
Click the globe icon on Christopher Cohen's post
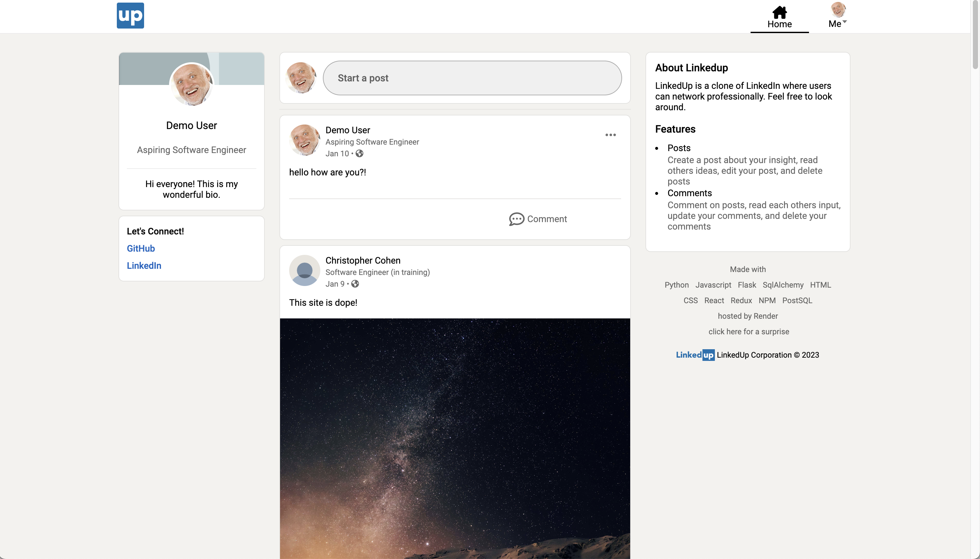[355, 284]
